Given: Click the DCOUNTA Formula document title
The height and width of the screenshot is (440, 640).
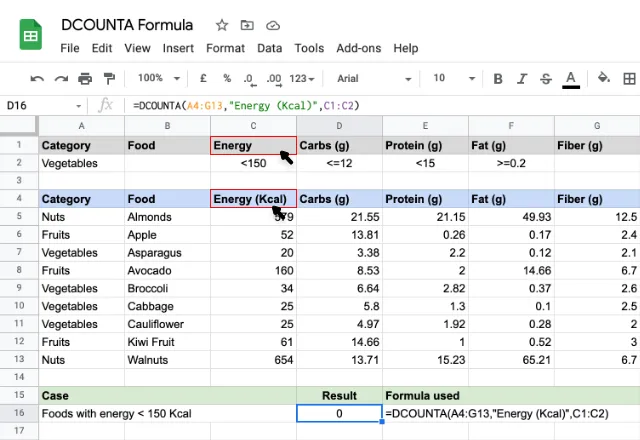Looking at the screenshot, I should coord(127,25).
